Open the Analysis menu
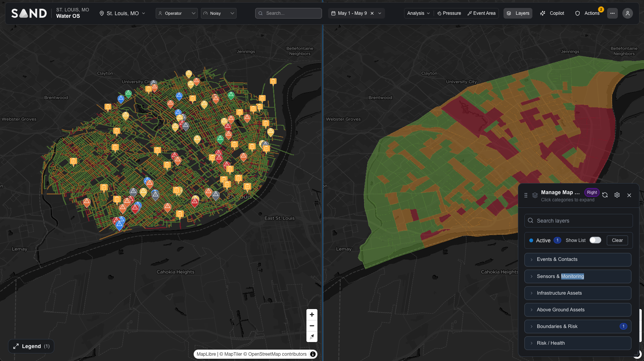Screen dimensions: 644x361 coord(418,13)
